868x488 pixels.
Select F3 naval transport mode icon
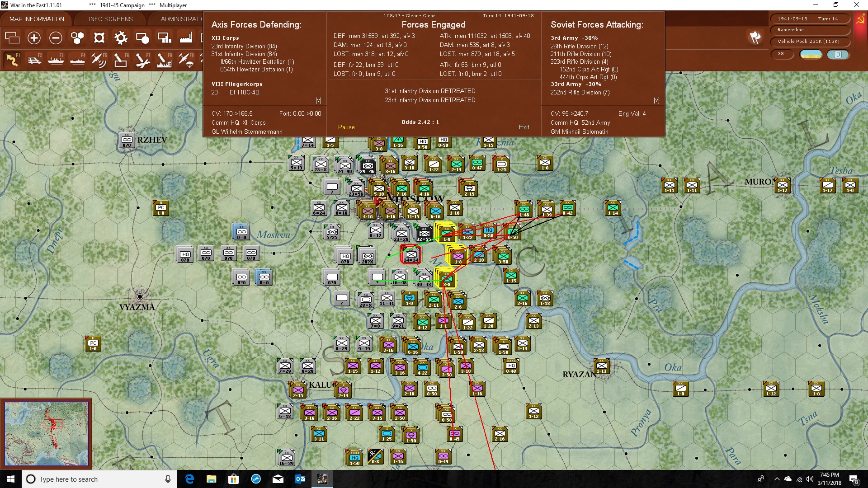click(x=56, y=60)
